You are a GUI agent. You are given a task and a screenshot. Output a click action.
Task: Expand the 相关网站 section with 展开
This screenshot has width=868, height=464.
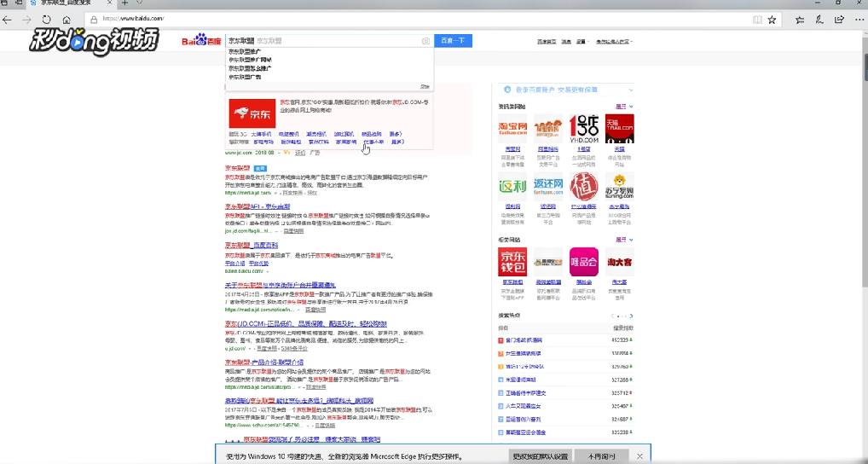coord(624,240)
